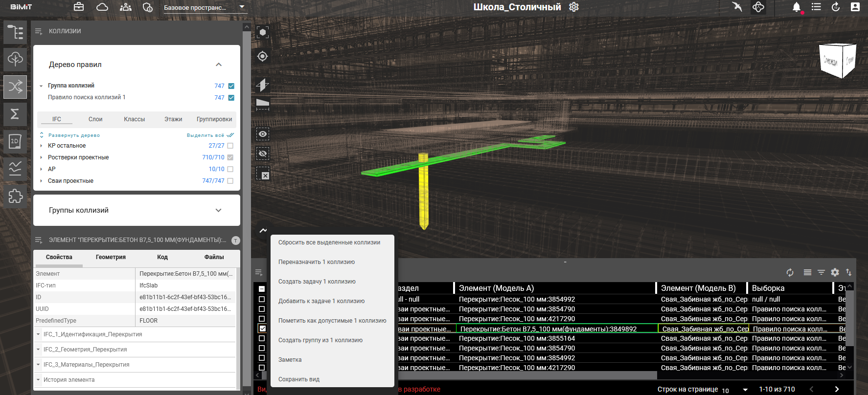This screenshot has width=868, height=395.
Task: Open the 2D drawing panel icon
Action: pyautogui.click(x=15, y=142)
